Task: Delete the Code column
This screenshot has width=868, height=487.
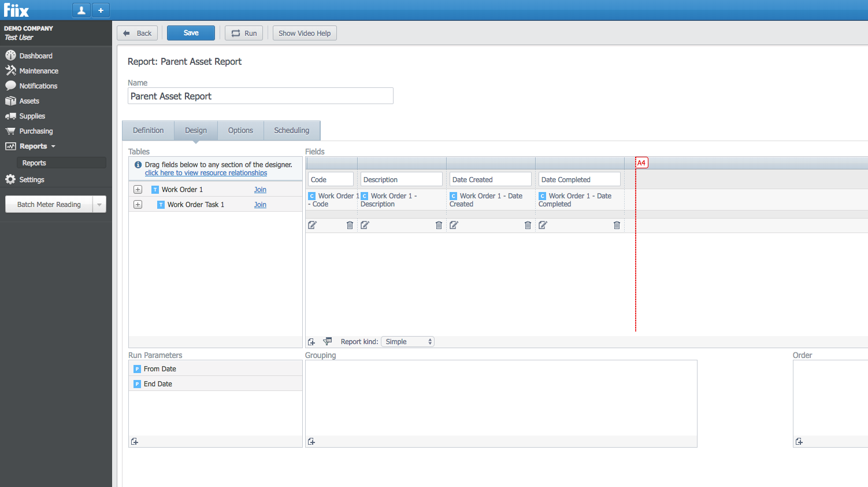Action: 350,225
